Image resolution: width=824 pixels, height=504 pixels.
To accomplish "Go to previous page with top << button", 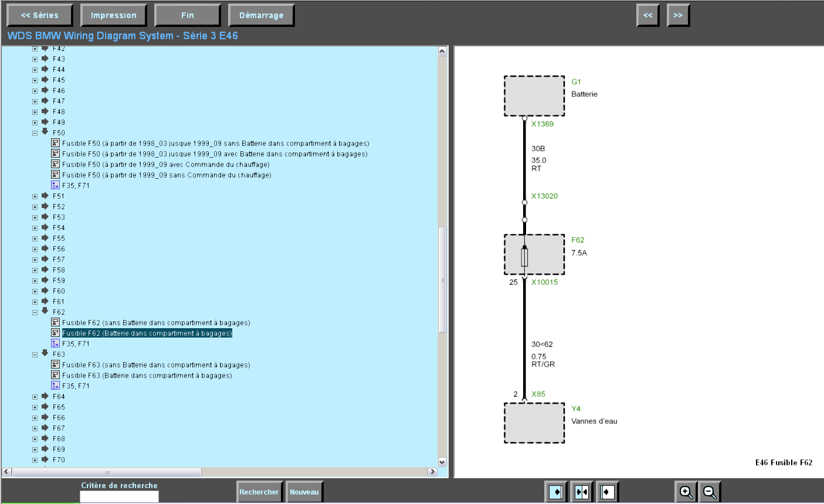I will (648, 15).
